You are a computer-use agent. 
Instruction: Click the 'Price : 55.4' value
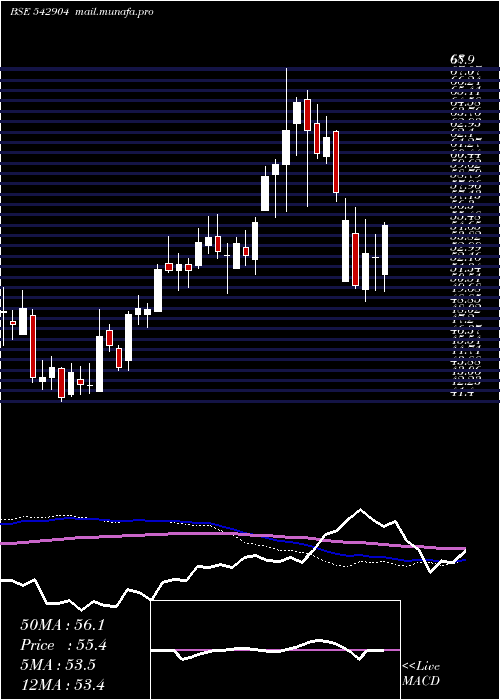[x=63, y=645]
